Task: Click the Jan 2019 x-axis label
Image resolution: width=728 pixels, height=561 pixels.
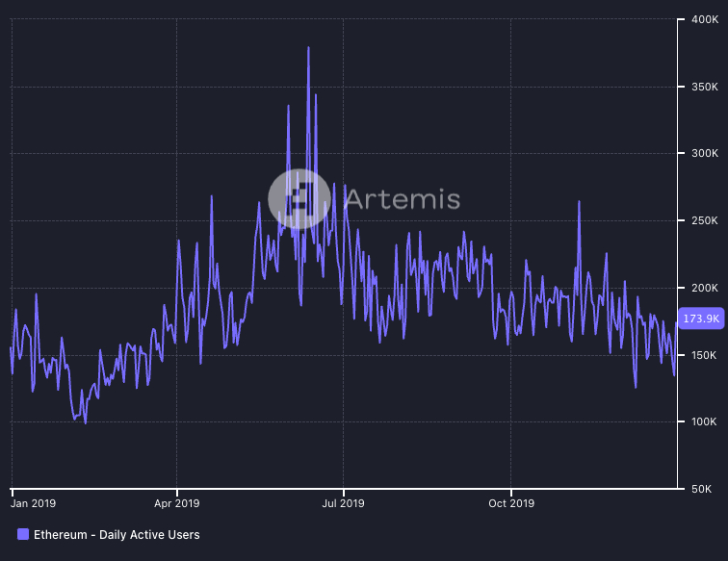Action: 33,503
